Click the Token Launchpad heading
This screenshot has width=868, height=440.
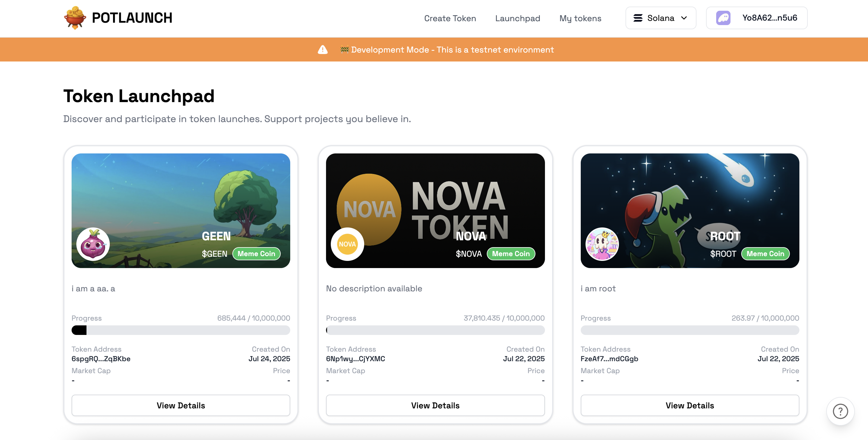[x=138, y=96]
